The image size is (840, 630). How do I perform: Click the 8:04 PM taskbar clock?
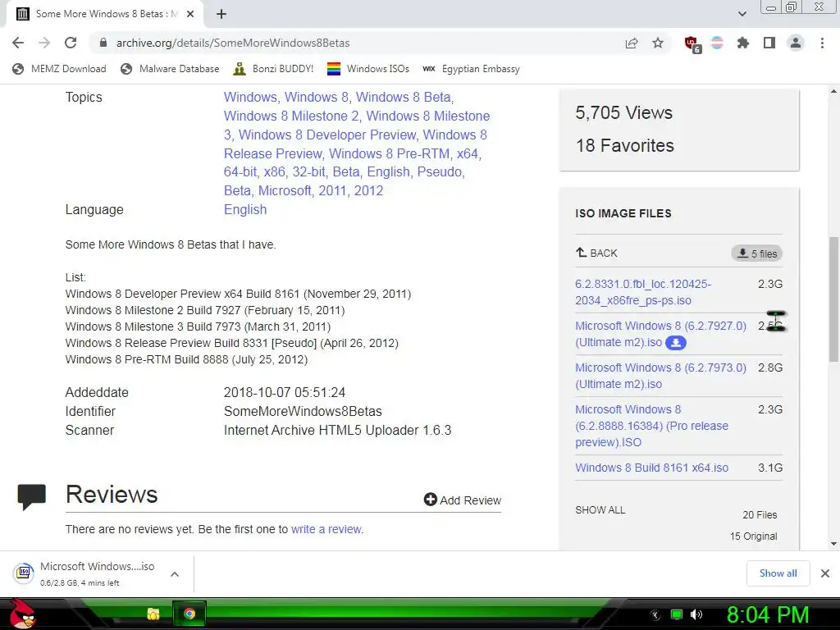coord(768,614)
